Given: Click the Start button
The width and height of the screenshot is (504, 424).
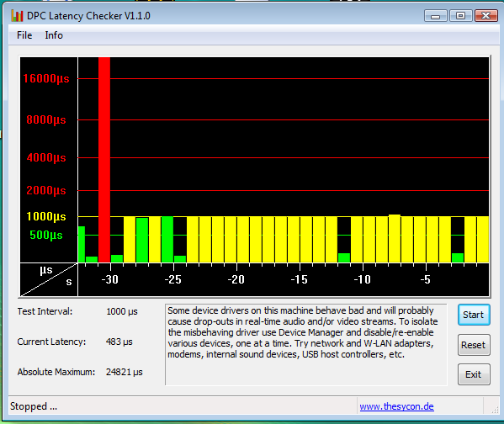Looking at the screenshot, I should pos(474,315).
